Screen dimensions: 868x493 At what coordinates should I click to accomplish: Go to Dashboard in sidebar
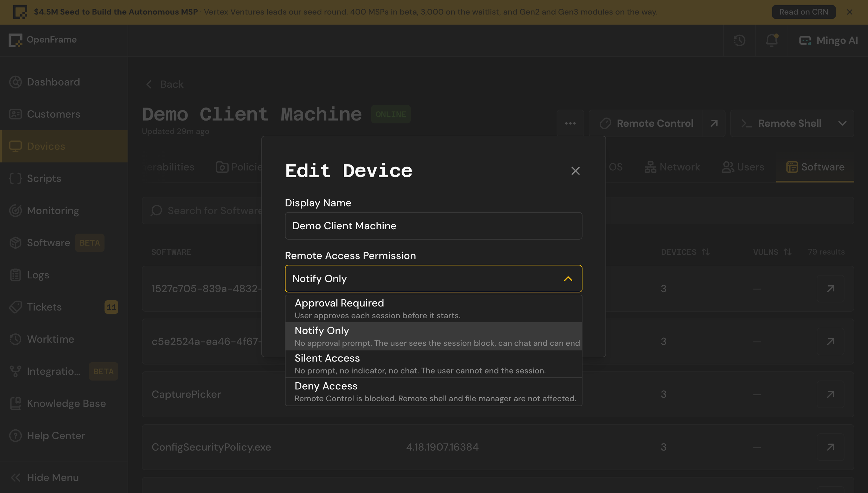[x=64, y=82]
